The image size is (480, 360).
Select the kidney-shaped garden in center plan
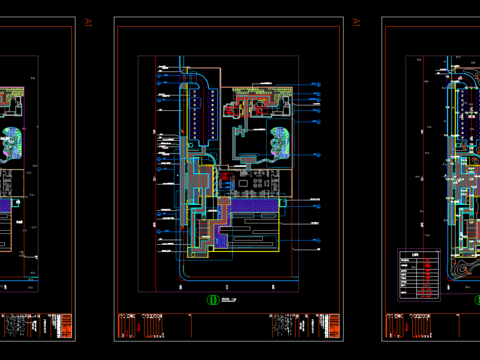click(x=280, y=143)
